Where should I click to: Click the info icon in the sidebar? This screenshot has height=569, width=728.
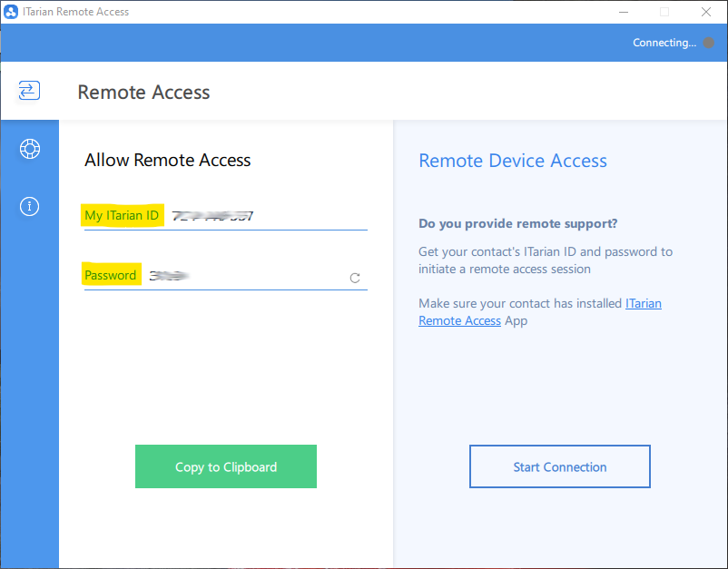point(29,207)
